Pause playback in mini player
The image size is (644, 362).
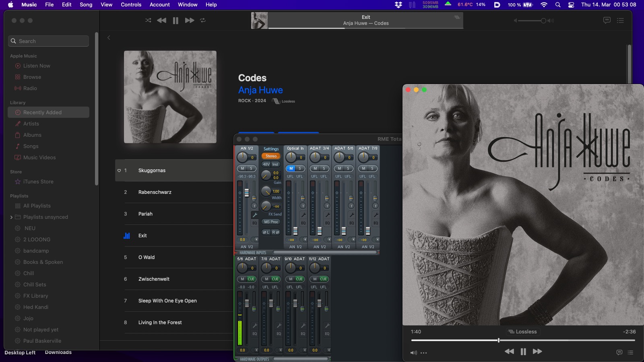tap(523, 352)
